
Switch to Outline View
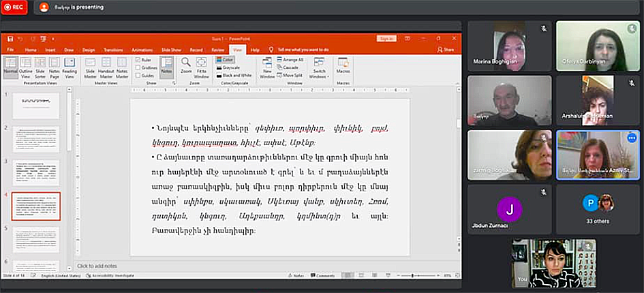(25, 66)
